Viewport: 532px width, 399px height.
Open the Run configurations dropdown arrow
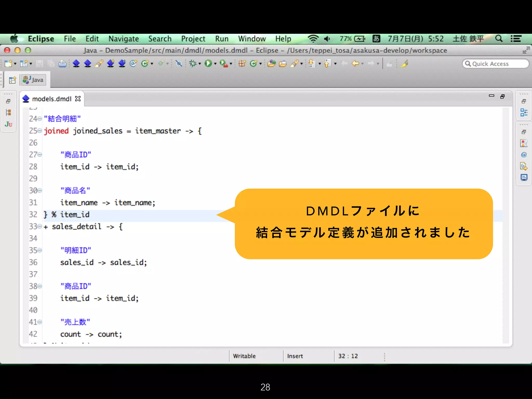click(215, 64)
